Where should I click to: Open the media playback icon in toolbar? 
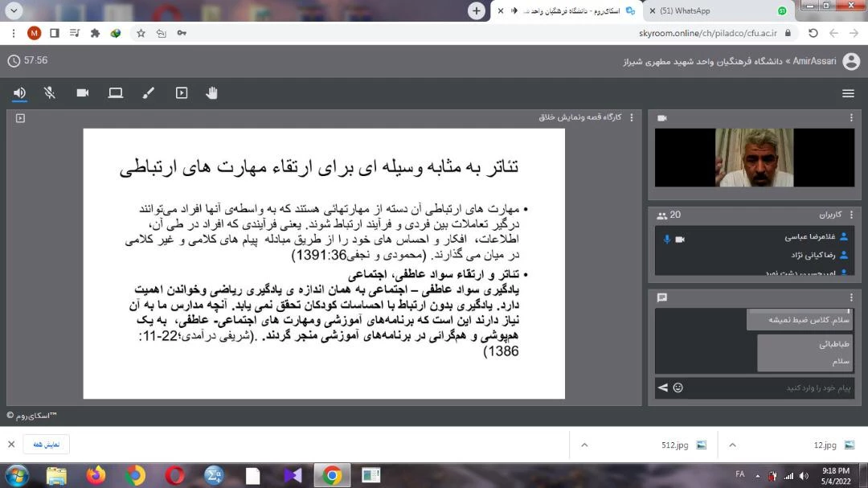coord(182,93)
